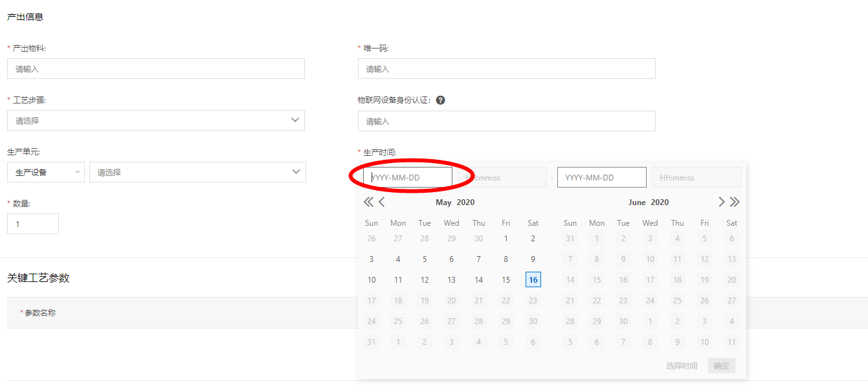Go to next month in calendar
Viewport: 868px width, 392px height.
[722, 202]
